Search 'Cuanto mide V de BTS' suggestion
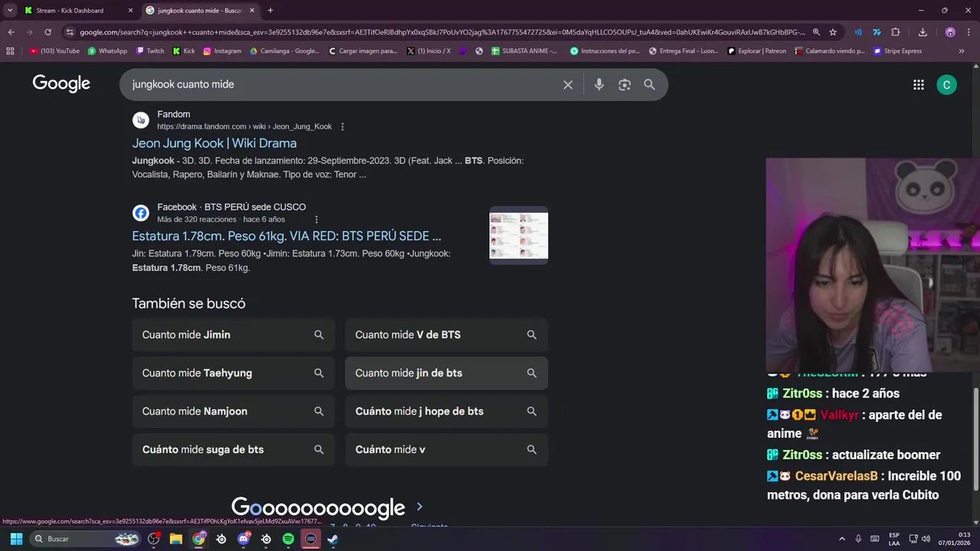Image resolution: width=980 pixels, height=551 pixels. point(446,334)
